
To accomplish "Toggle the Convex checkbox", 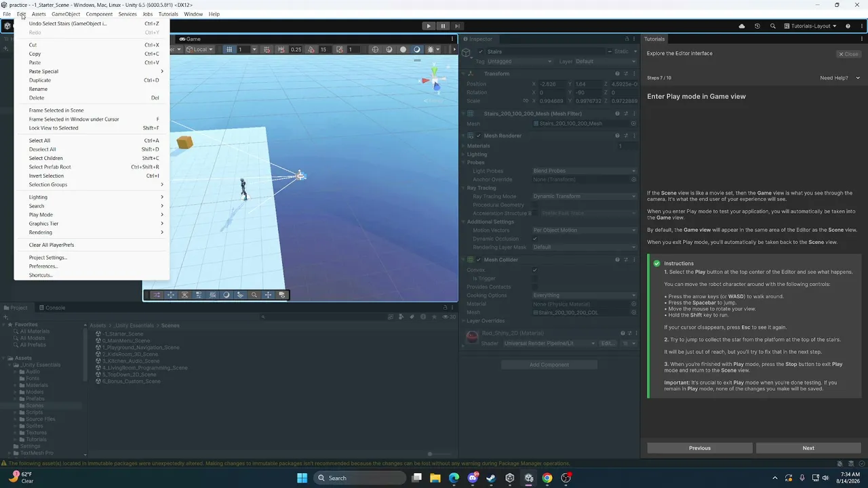I will 535,270.
